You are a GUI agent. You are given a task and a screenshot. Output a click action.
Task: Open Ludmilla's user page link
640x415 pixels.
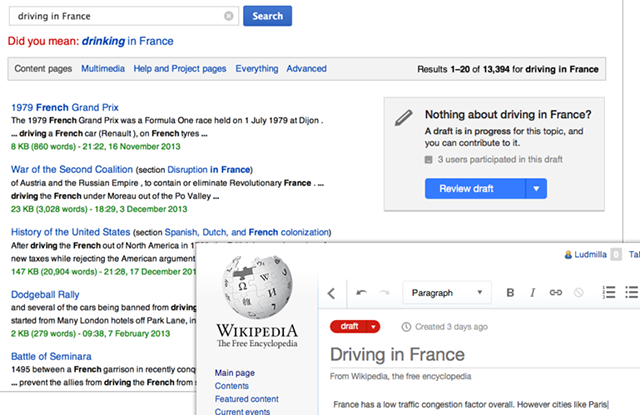[590, 255]
